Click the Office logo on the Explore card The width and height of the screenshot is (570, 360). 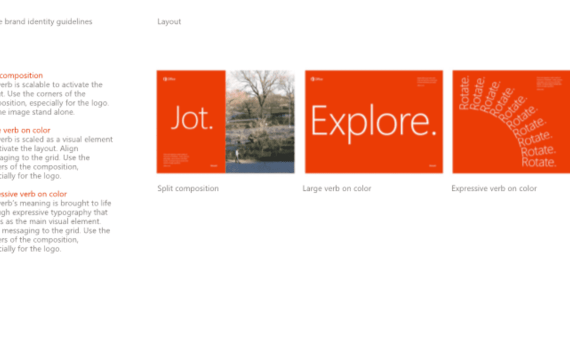pyautogui.click(x=317, y=79)
